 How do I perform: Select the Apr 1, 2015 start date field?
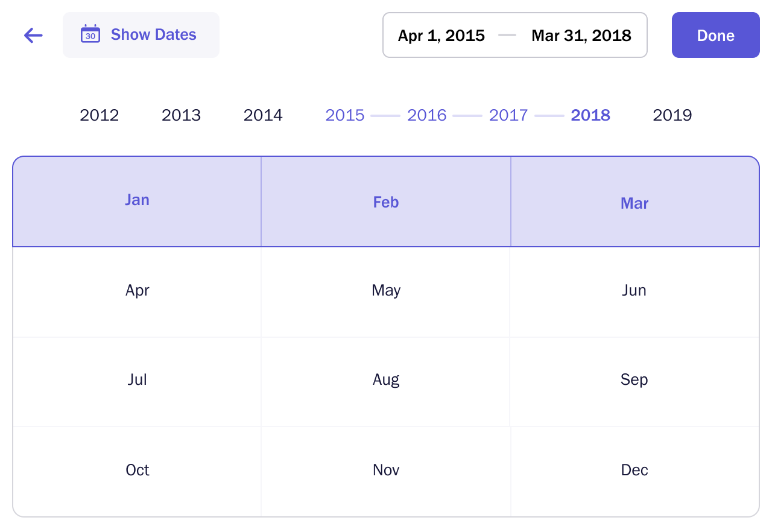pyautogui.click(x=441, y=36)
